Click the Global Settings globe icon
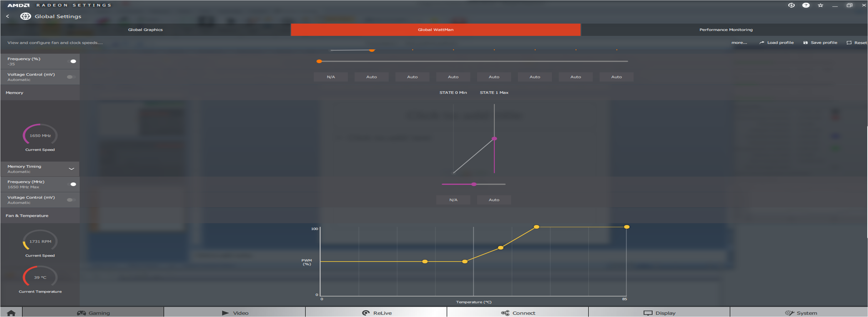The width and height of the screenshot is (868, 317). click(x=26, y=16)
